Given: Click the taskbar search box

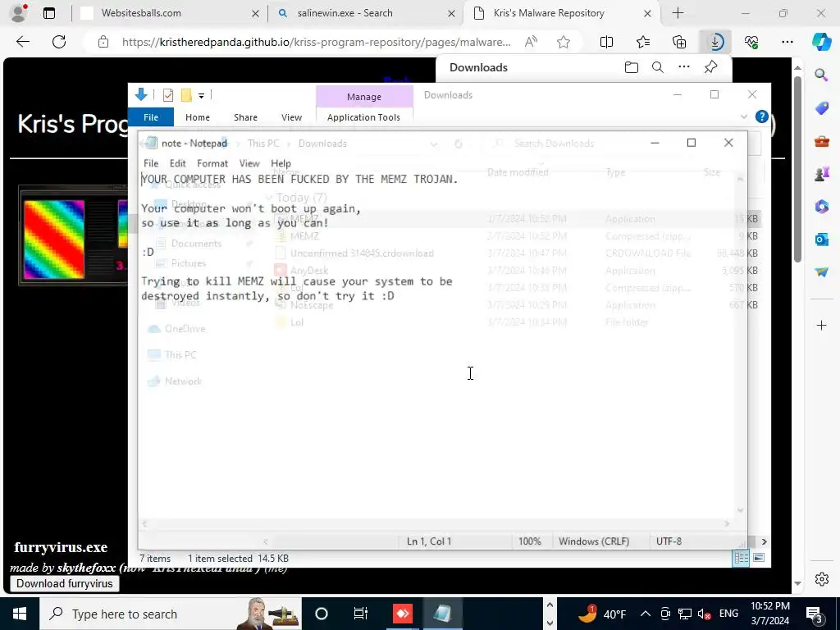Looking at the screenshot, I should click(171, 614).
